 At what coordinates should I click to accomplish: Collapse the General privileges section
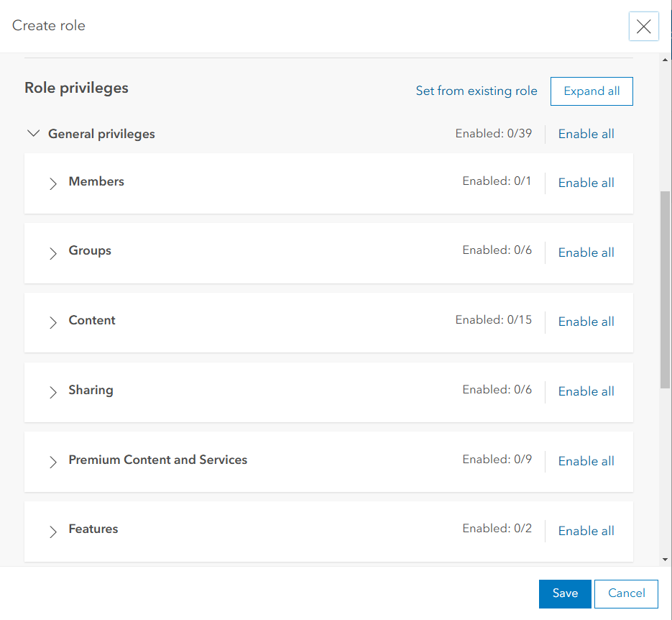tap(33, 133)
